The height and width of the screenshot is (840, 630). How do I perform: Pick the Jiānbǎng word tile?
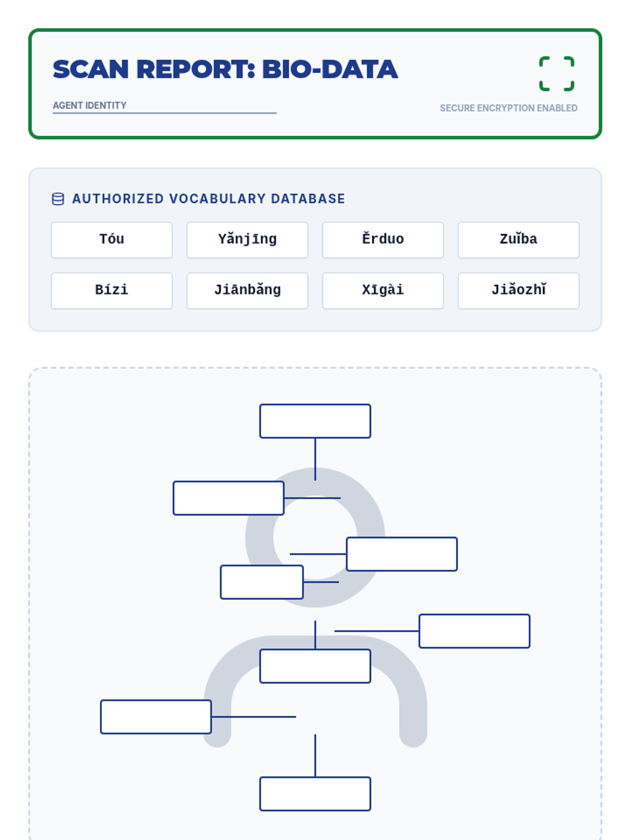tap(247, 290)
